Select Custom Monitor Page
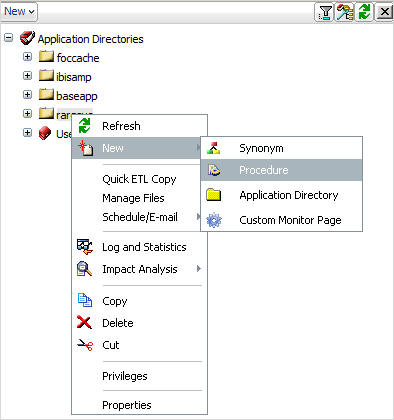 281,220
